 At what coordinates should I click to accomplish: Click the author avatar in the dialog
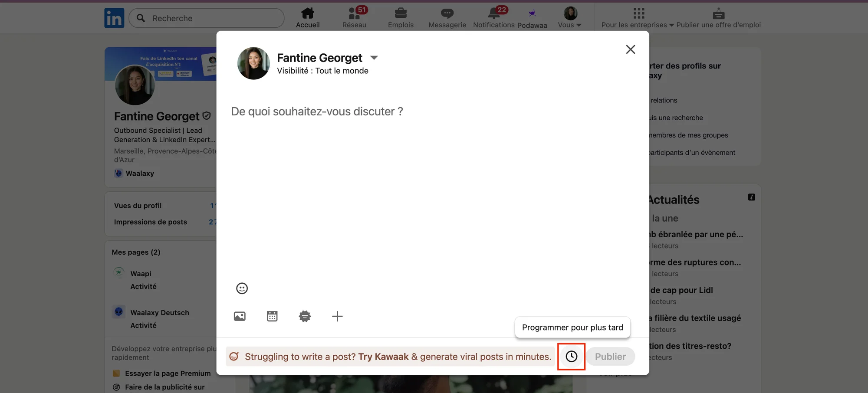click(253, 63)
